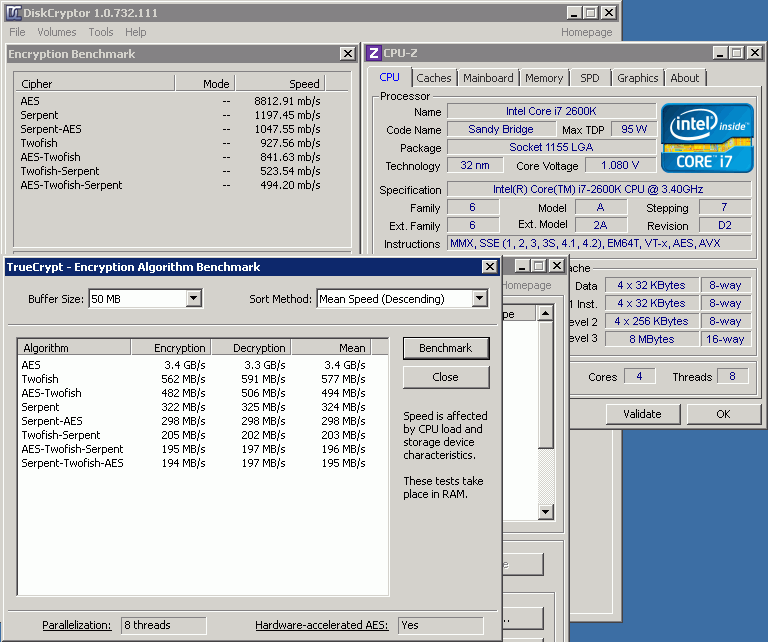Switch to the Graphics tab
This screenshot has width=768, height=642.
pos(637,78)
